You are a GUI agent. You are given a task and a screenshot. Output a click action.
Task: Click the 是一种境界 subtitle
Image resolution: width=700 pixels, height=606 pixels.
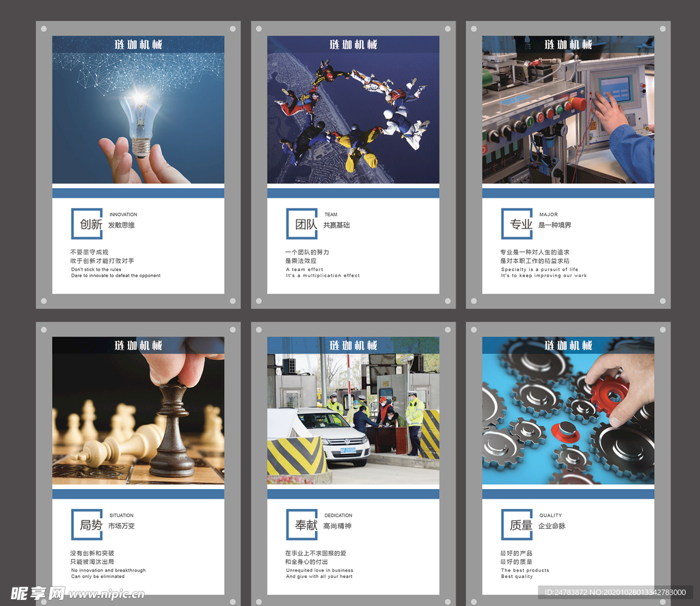point(554,225)
